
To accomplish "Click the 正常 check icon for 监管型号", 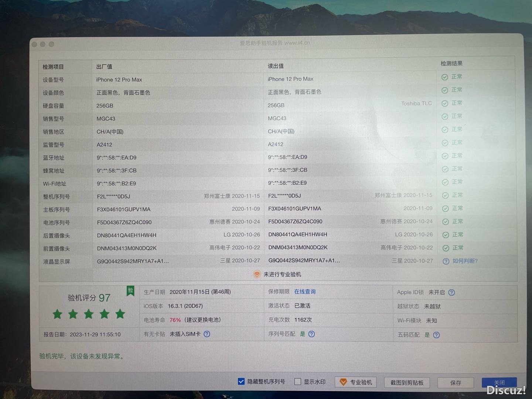I will (x=445, y=143).
